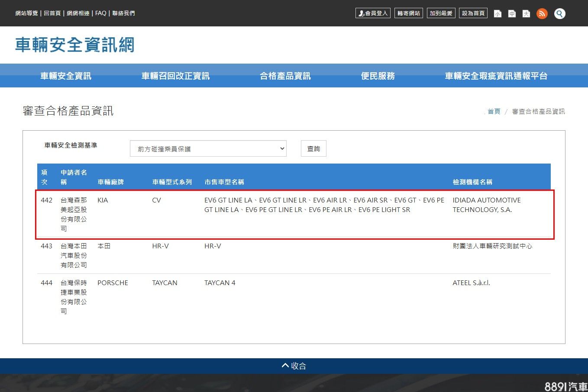Set font size to small (小)
This screenshot has height=392, width=588.
coord(498,13)
